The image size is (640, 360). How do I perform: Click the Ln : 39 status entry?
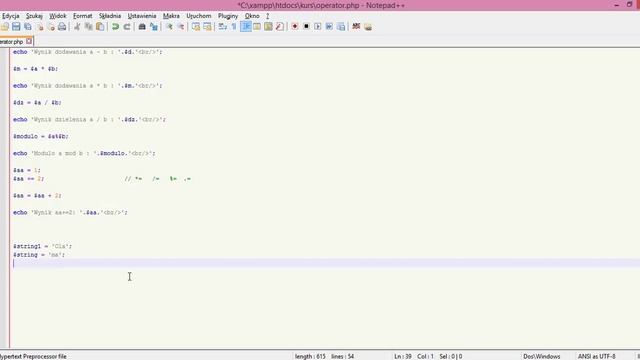pos(403,356)
